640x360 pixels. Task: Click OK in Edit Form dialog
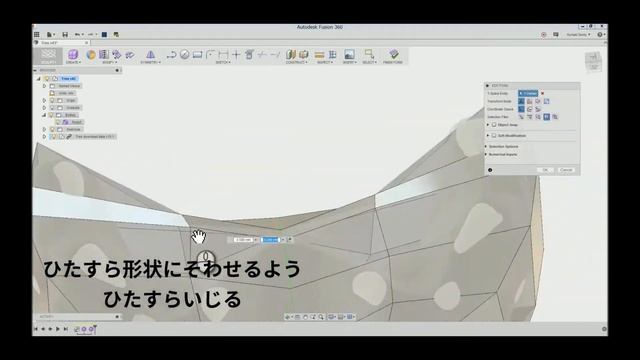545,170
